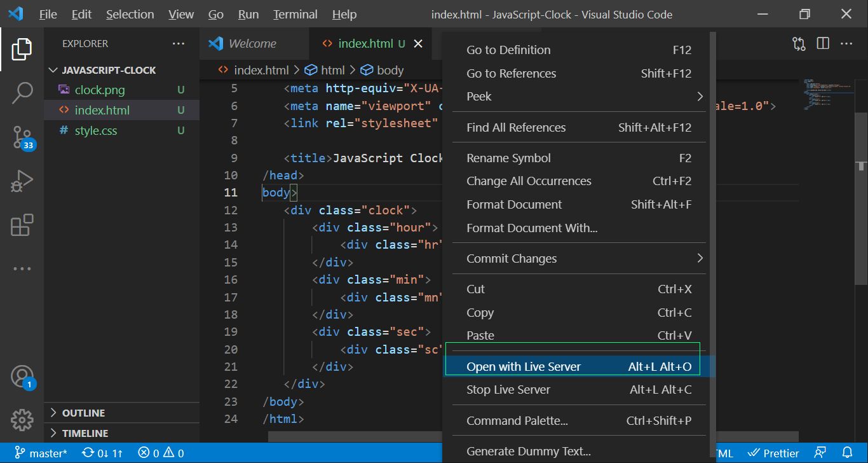Screen dimensions: 868x463
Task: Choose Format Document
Action: click(579, 205)
